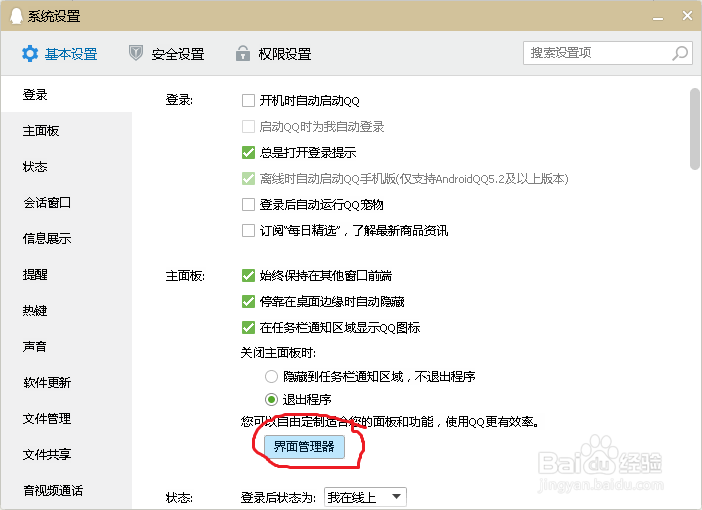Click the vertical scrollbar thumb
The width and height of the screenshot is (702, 510).
point(694,129)
